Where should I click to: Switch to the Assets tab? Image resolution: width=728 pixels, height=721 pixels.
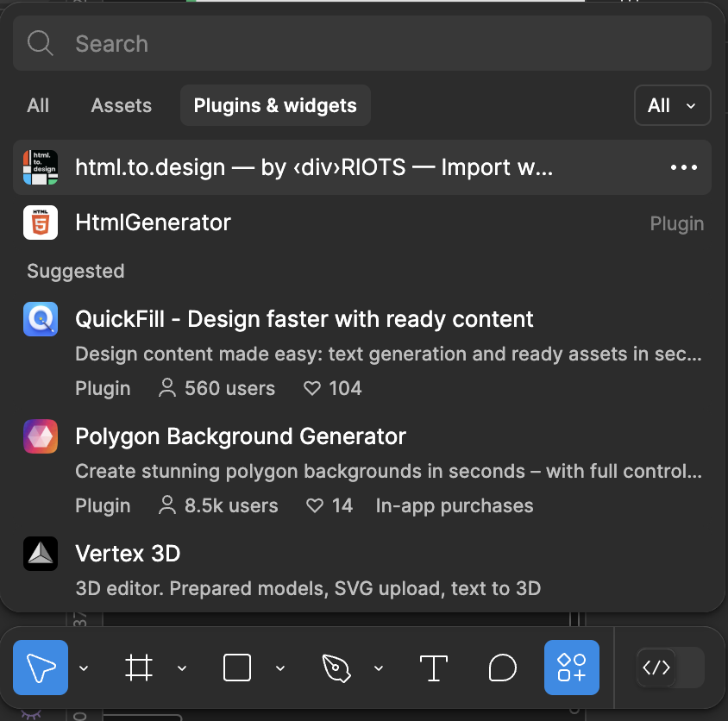[x=121, y=105]
